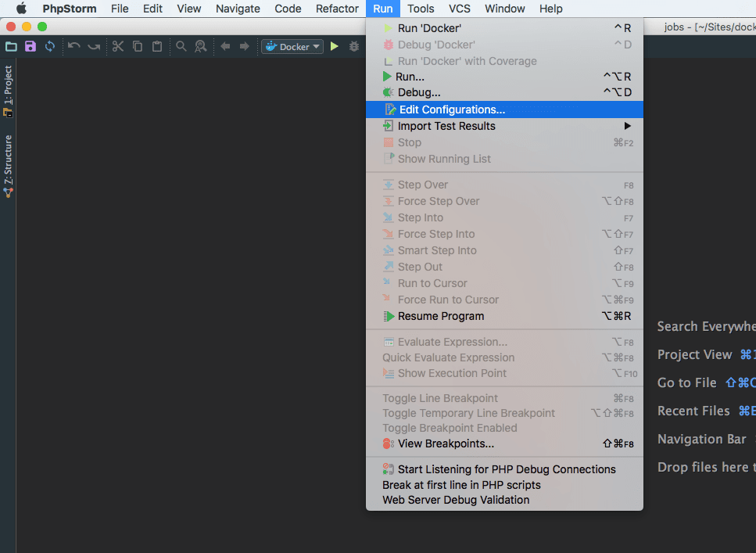Close the open Run menu
The image size is (756, 553).
pyautogui.click(x=383, y=9)
